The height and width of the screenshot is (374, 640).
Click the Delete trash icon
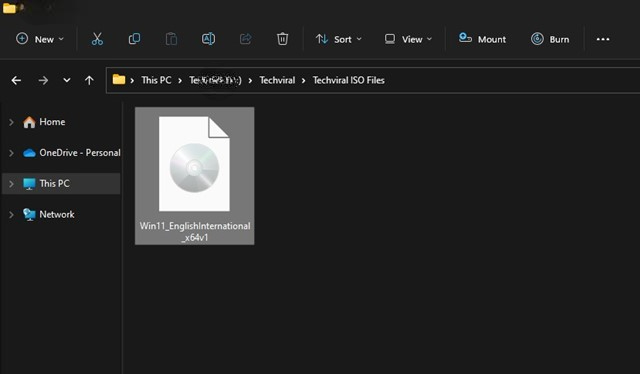click(x=282, y=39)
